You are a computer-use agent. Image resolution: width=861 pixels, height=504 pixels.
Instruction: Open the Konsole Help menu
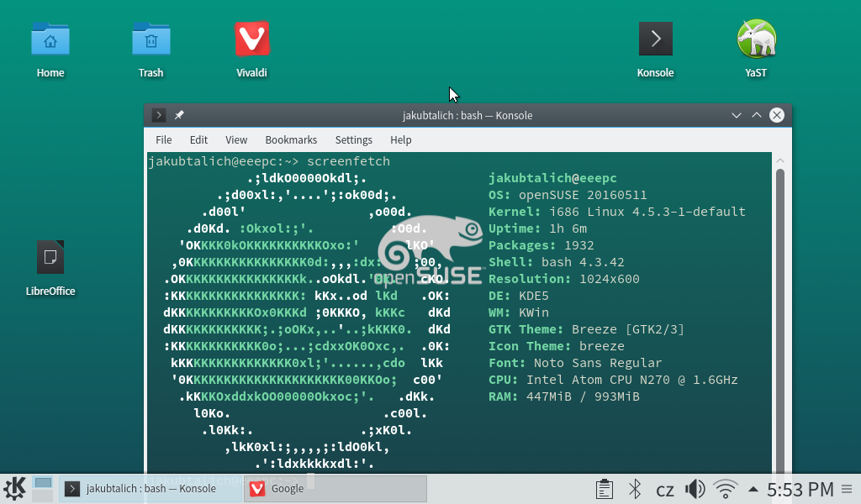point(401,139)
